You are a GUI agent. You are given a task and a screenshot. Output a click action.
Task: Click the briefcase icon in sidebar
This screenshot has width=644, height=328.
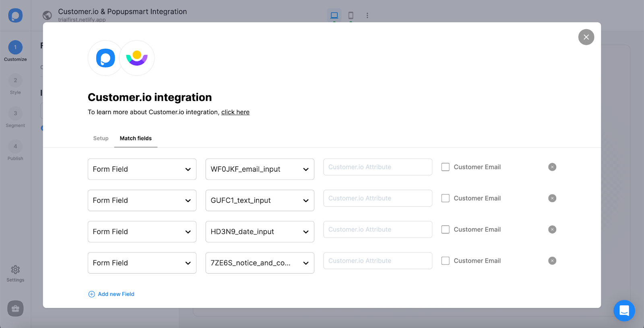click(x=15, y=309)
